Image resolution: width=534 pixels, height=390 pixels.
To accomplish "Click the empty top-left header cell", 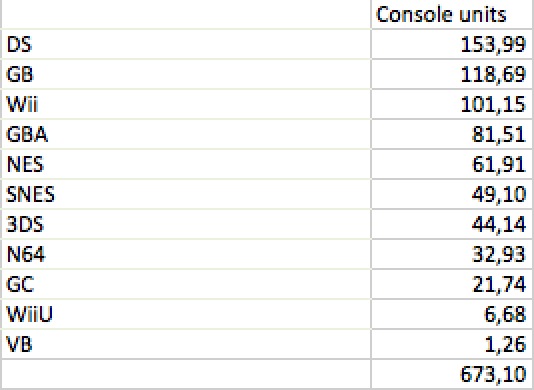I will (x=186, y=14).
